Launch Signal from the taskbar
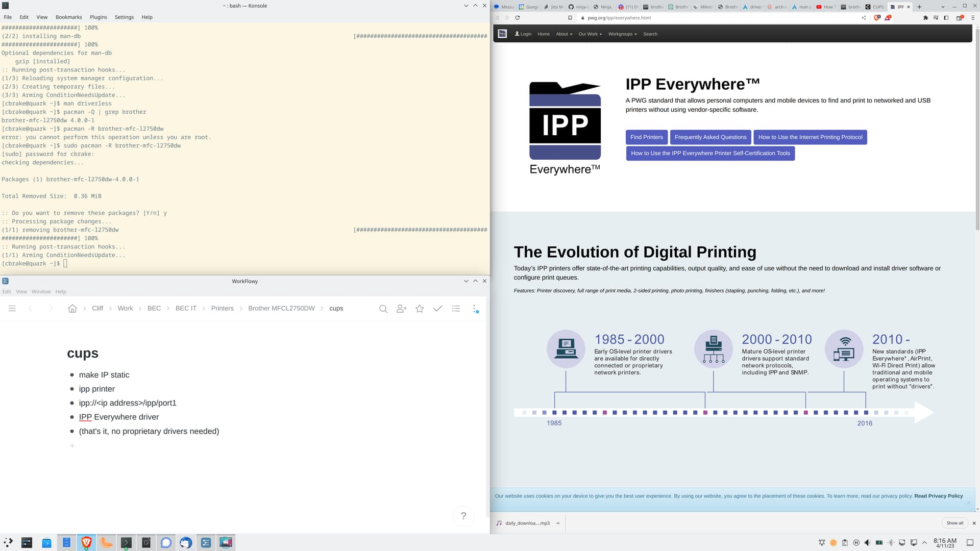 166,542
